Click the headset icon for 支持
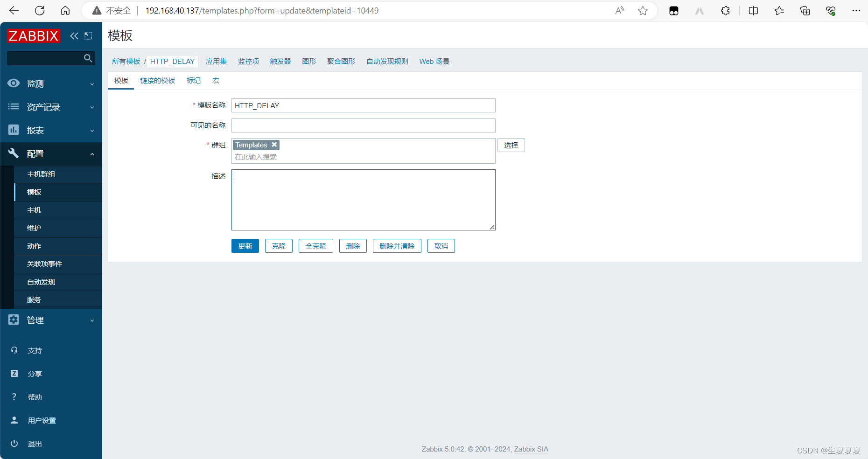 tap(14, 350)
